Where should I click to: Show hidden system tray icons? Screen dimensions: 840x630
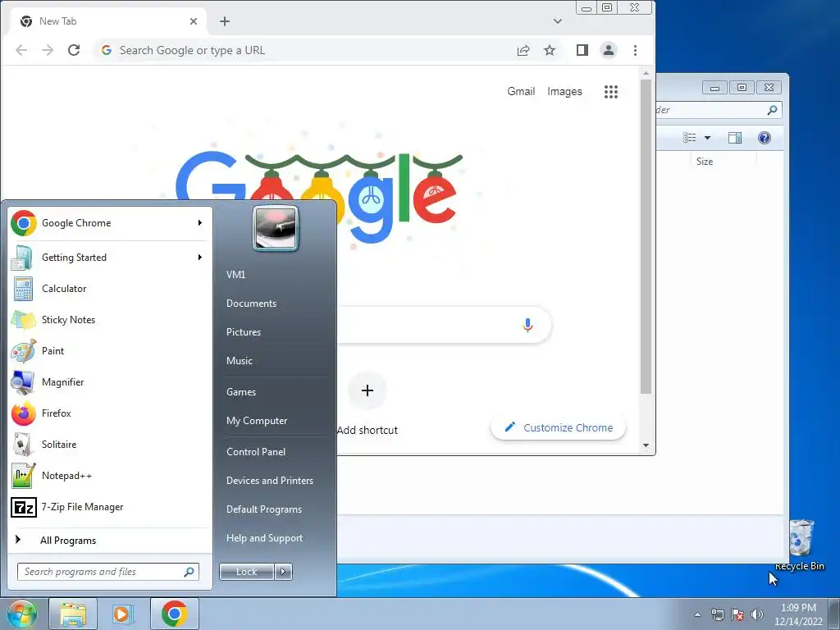coord(697,614)
